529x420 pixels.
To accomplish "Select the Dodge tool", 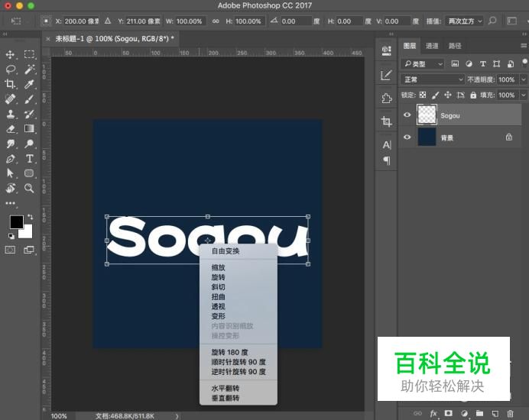I will pos(29,144).
